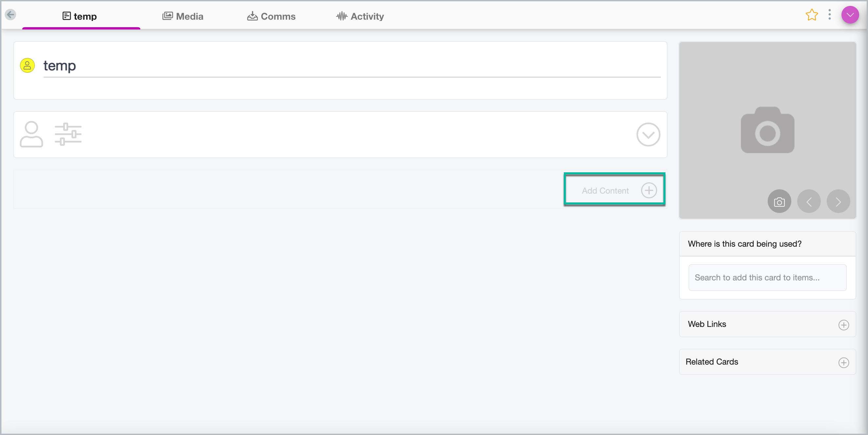Image resolution: width=868 pixels, height=435 pixels.
Task: Click the yellow person type icon
Action: (x=27, y=65)
